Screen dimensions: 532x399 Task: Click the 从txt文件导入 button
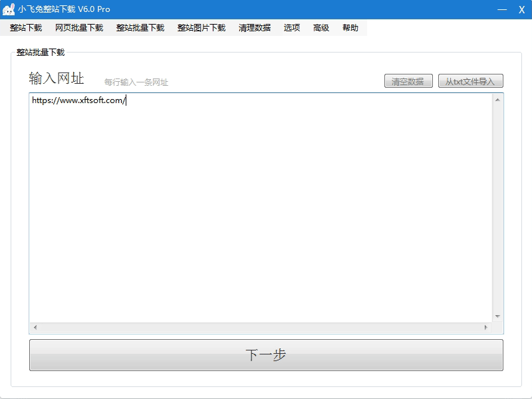pyautogui.click(x=470, y=81)
